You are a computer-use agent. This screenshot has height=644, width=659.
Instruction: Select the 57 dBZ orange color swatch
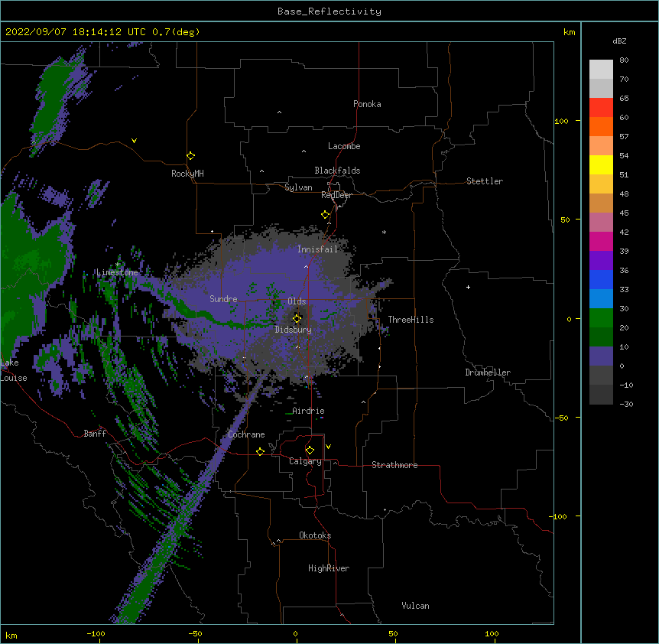coord(601,126)
